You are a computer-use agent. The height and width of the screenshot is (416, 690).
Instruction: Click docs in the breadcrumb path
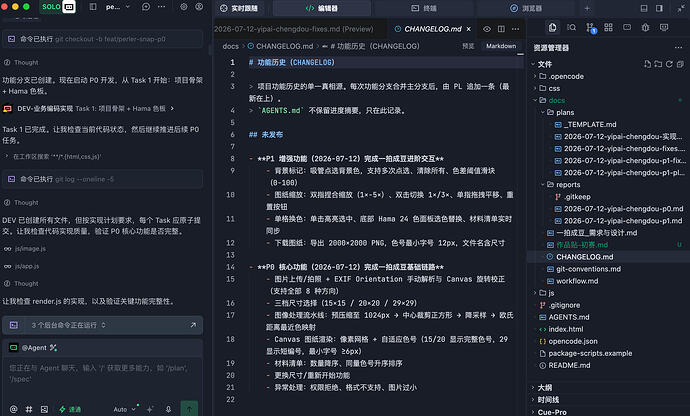coord(231,46)
